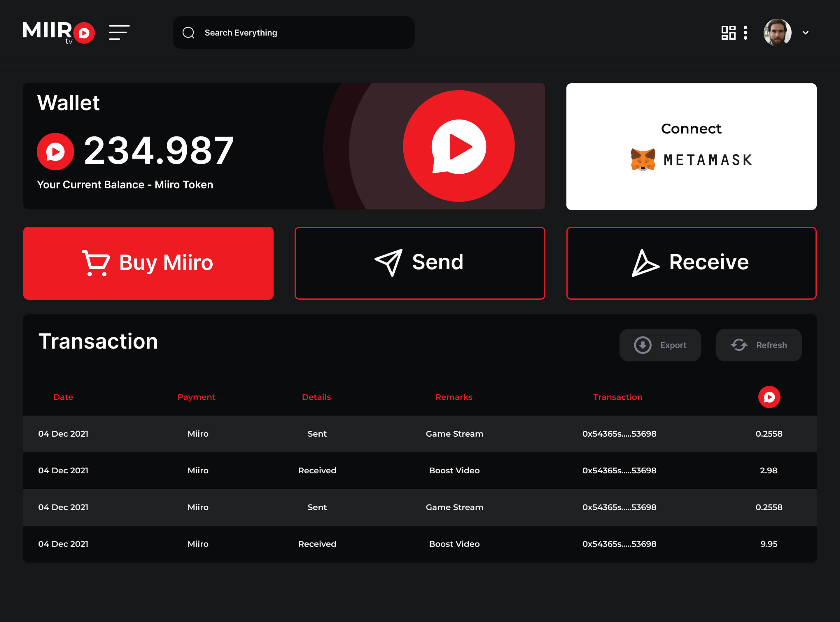Click the user profile avatar
840x622 pixels.
[x=777, y=33]
